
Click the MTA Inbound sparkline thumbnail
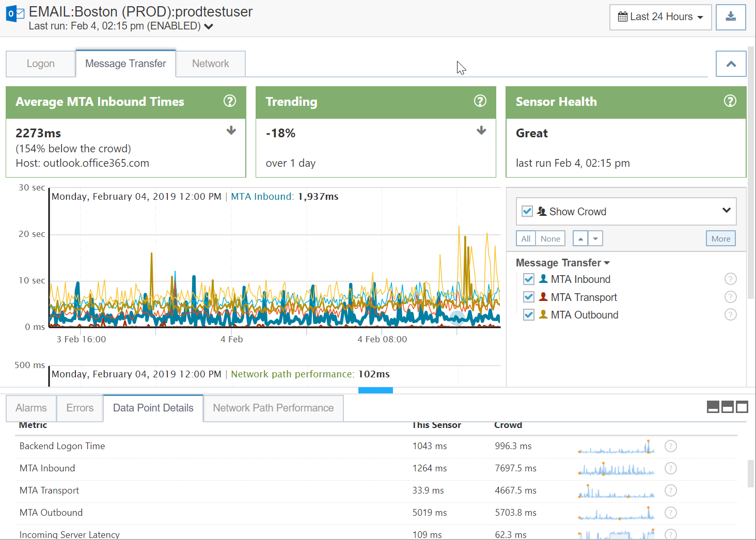point(616,468)
